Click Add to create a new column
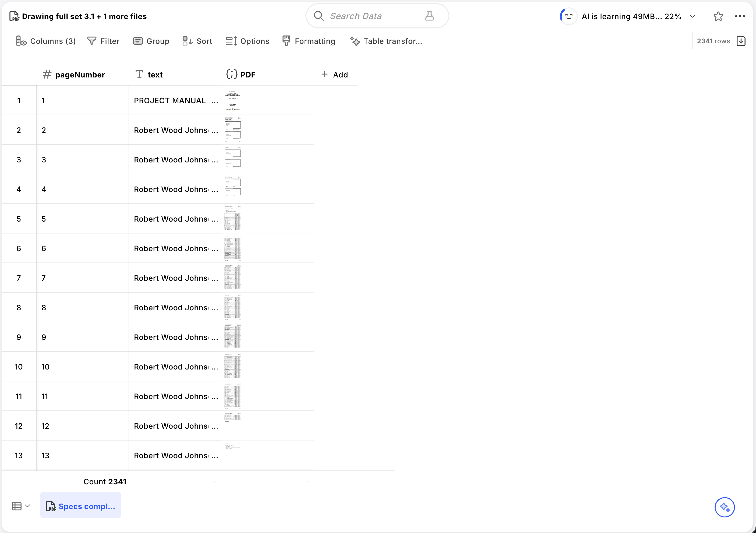This screenshot has height=533, width=756. pos(335,74)
